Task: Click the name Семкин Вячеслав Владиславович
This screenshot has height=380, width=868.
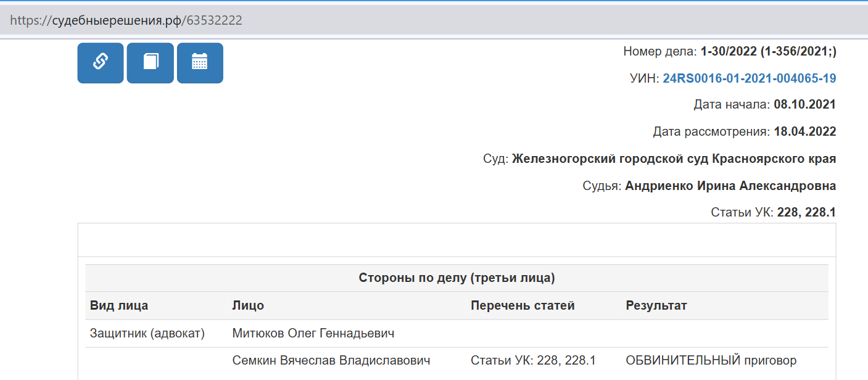Action: tap(331, 360)
